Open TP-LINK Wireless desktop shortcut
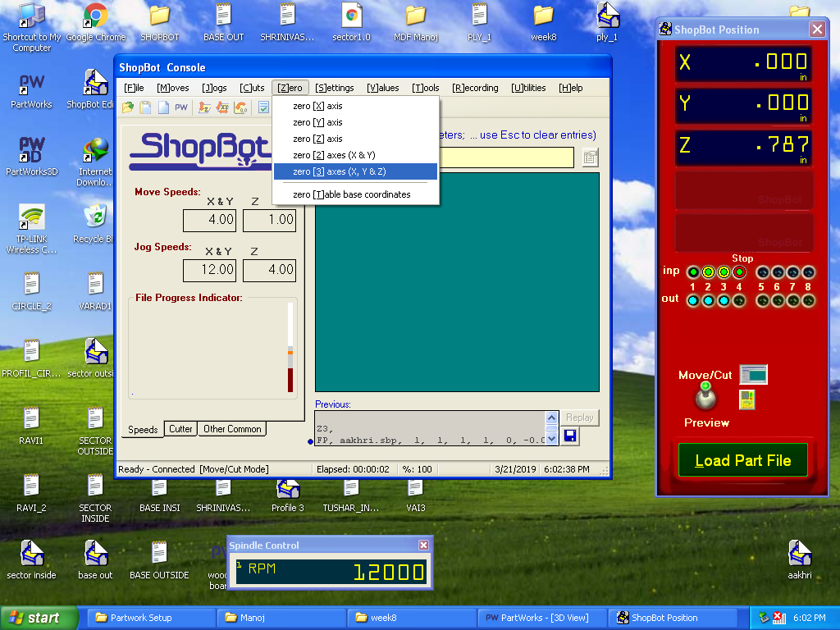This screenshot has width=840, height=630. click(x=32, y=228)
